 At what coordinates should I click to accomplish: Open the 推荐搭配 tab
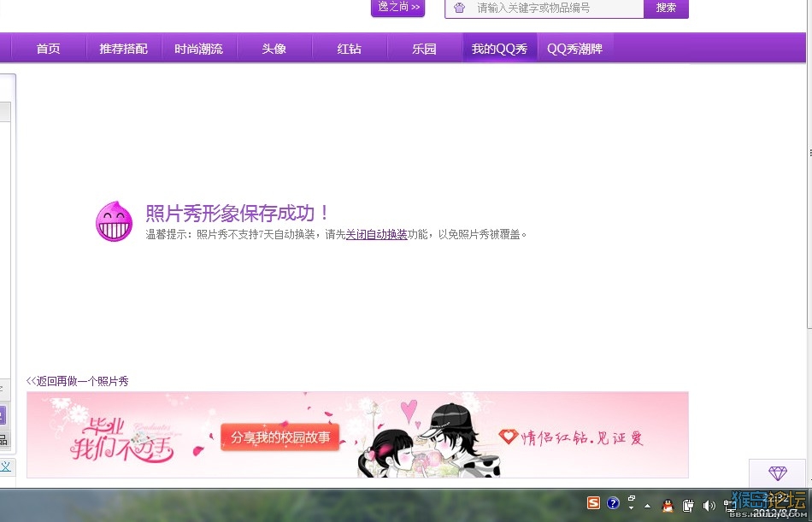tap(124, 49)
